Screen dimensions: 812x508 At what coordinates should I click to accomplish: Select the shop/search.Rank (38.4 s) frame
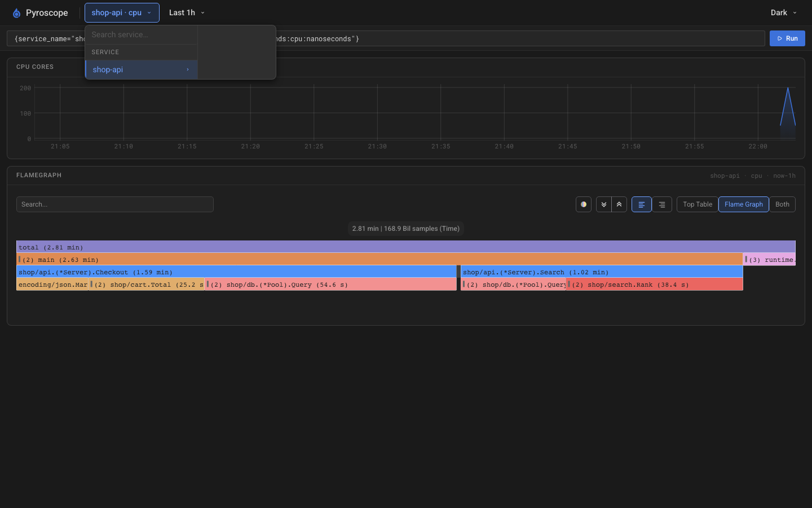pyautogui.click(x=655, y=284)
